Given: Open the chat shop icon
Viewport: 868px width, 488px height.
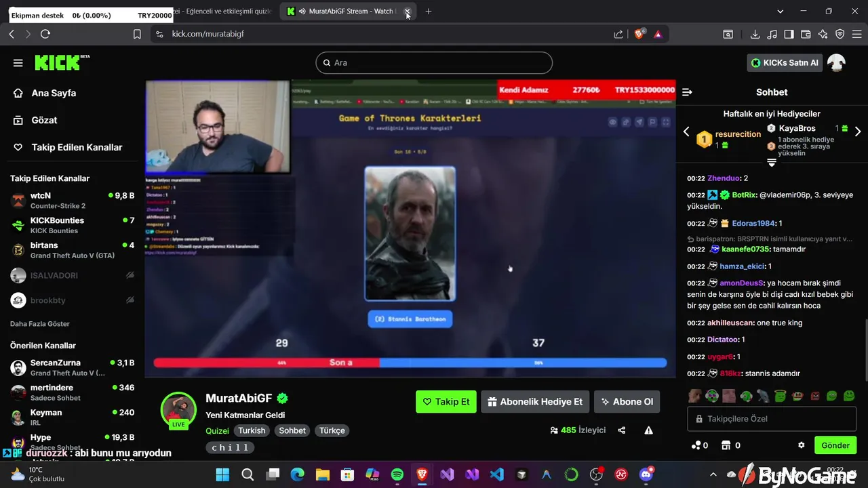Looking at the screenshot, I should (726, 445).
